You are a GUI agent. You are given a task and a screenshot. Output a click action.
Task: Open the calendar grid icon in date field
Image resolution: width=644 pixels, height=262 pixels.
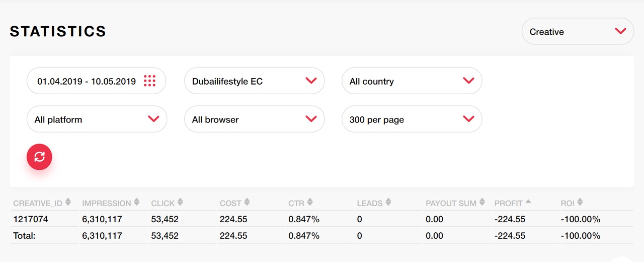point(149,81)
